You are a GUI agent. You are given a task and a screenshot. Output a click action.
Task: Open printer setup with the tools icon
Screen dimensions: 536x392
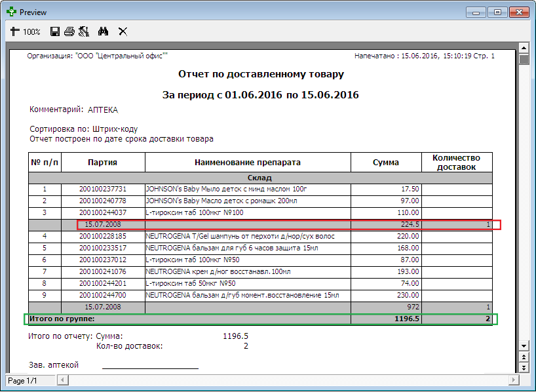click(83, 31)
